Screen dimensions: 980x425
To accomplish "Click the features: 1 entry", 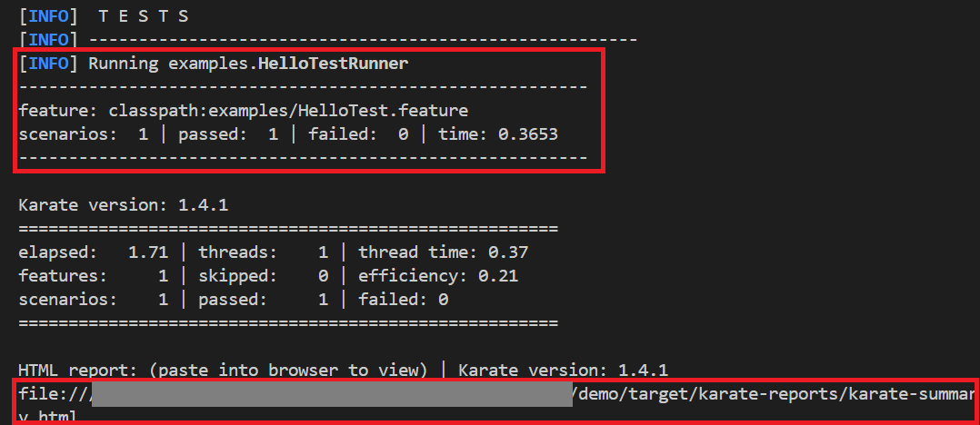I will pyautogui.click(x=93, y=275).
